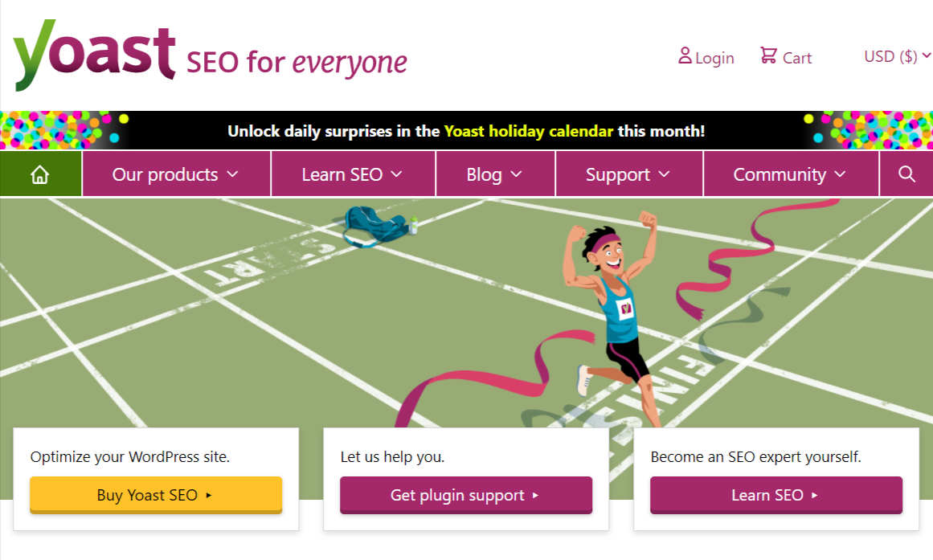
Task: Click the Buy Yoast SEO button
Action: click(156, 495)
